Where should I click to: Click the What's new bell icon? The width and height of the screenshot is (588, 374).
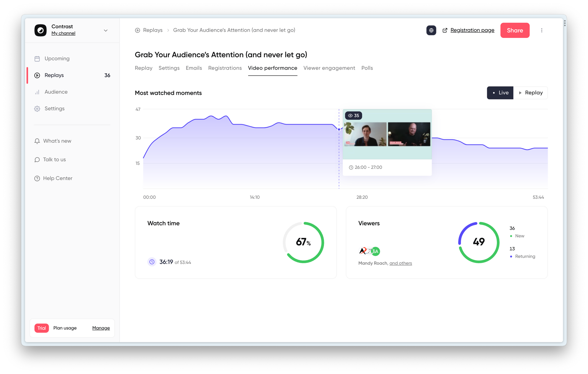[37, 141]
